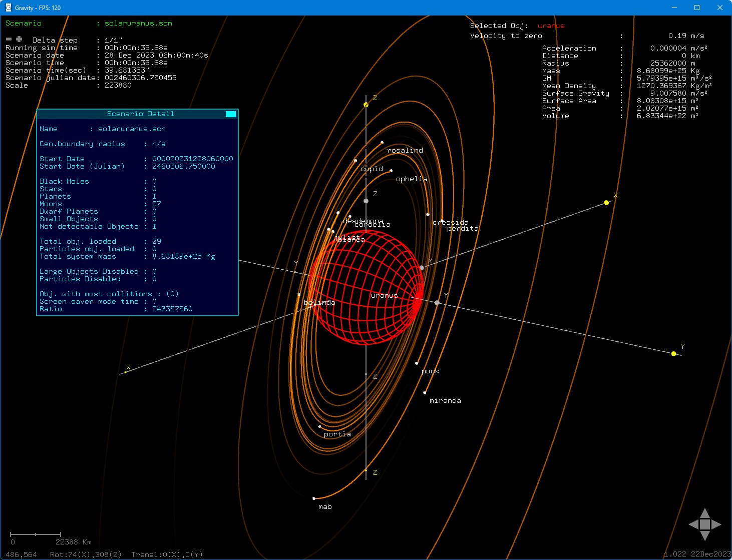Click the Radius value '25362000 m'
Screen dimensions: 732x560
coord(673,64)
